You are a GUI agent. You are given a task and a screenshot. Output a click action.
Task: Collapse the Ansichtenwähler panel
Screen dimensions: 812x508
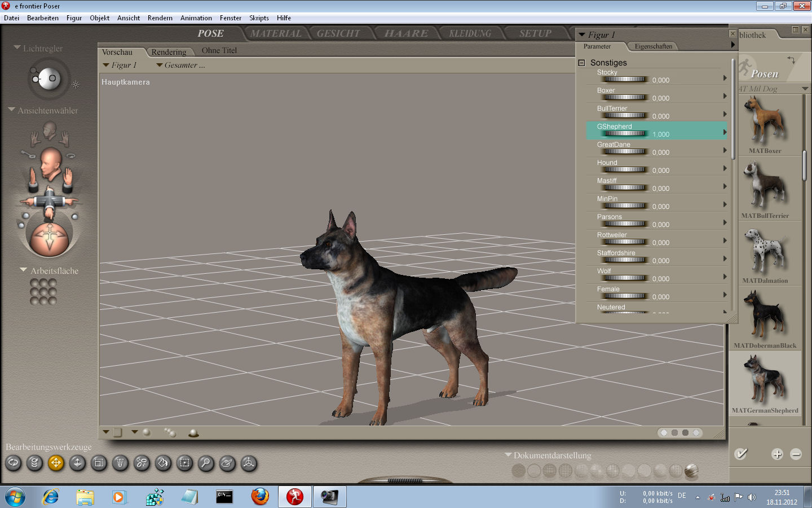(x=11, y=110)
